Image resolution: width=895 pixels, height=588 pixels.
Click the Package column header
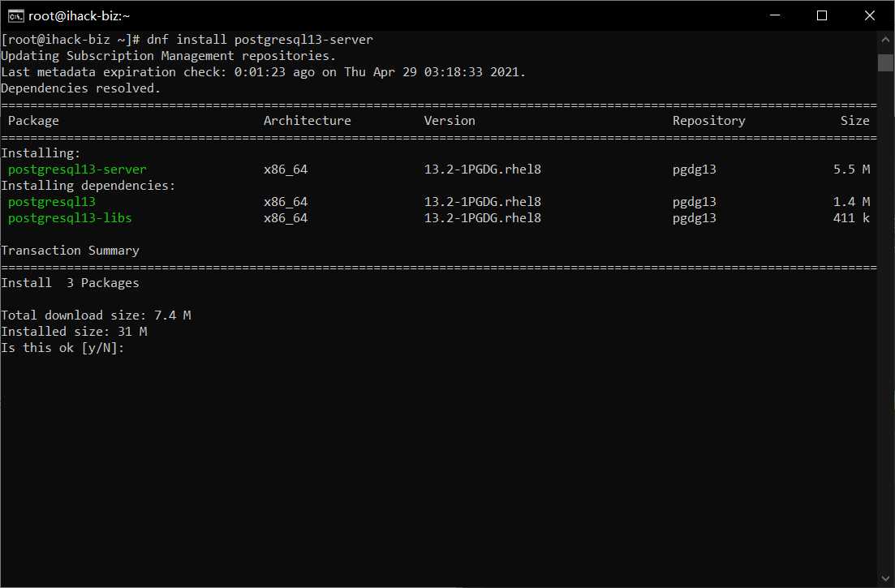click(x=32, y=120)
